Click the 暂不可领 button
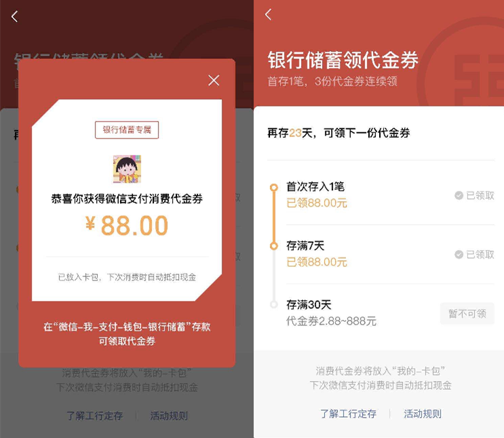This screenshot has height=438, width=504. coord(467,314)
